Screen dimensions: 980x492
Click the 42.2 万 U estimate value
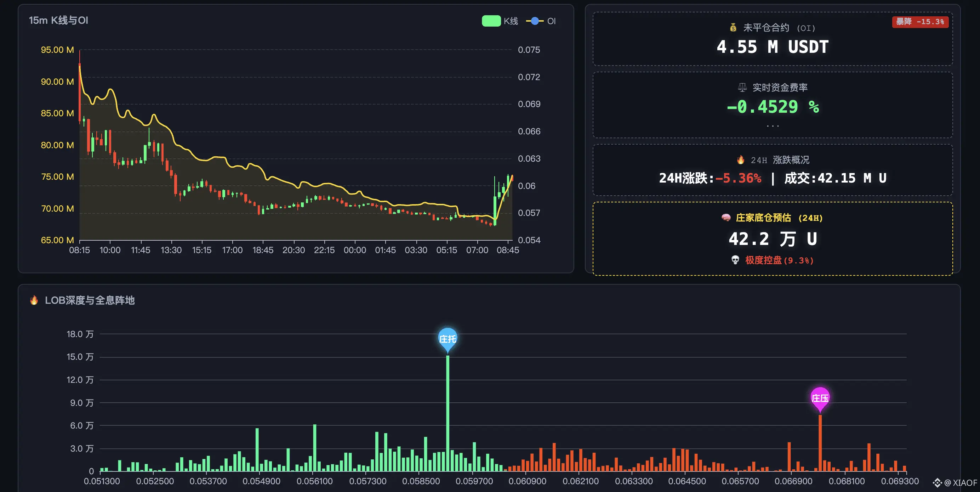[x=772, y=239]
